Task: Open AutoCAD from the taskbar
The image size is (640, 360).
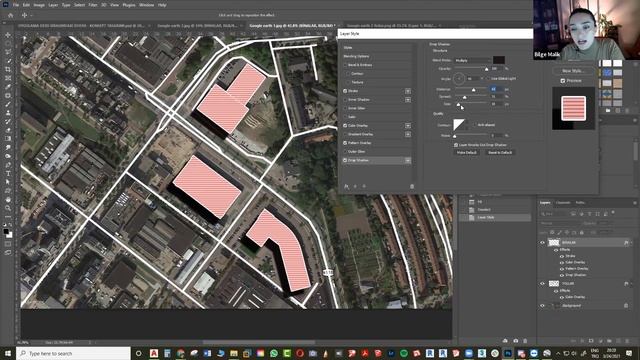Action: (x=154, y=353)
